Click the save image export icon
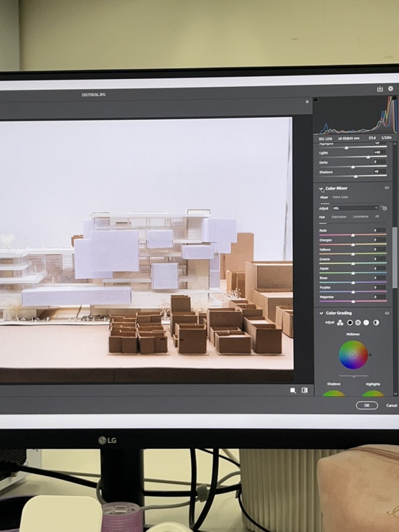The height and width of the screenshot is (532, 399). pyautogui.click(x=380, y=89)
